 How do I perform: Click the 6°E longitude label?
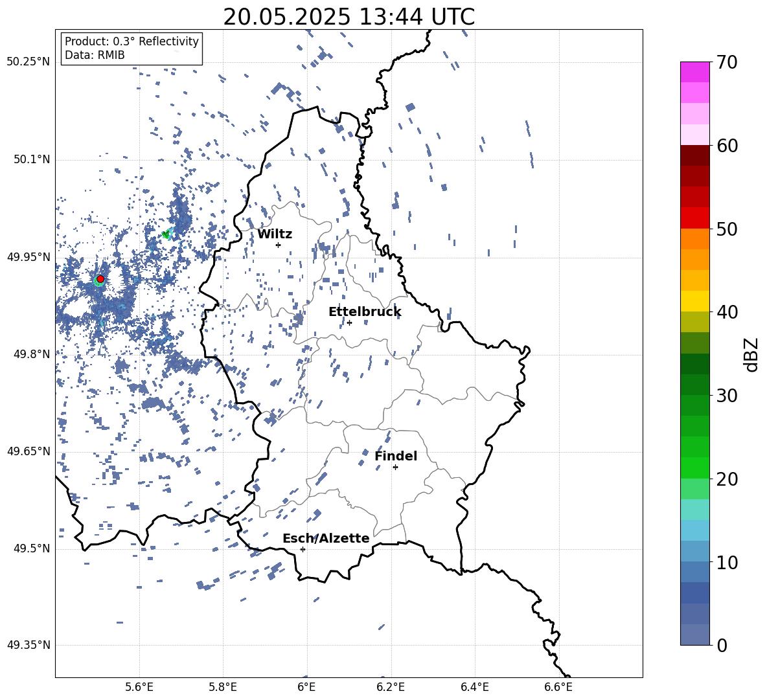(306, 688)
